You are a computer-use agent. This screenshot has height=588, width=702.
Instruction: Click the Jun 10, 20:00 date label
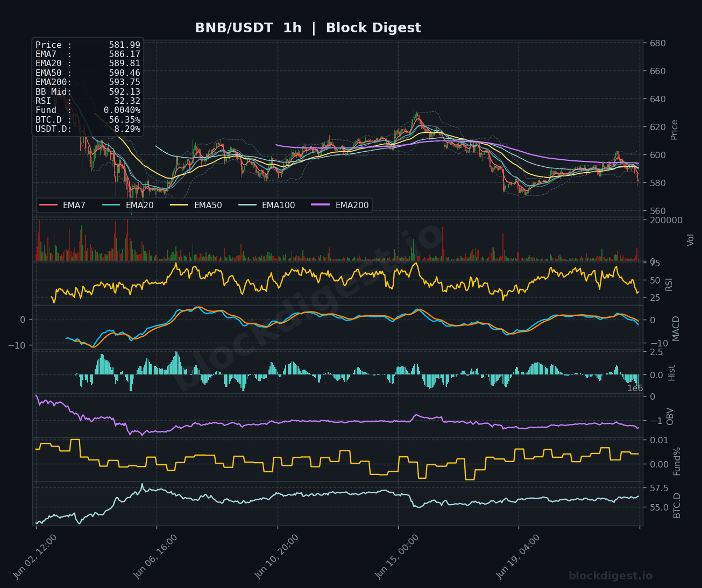click(276, 556)
